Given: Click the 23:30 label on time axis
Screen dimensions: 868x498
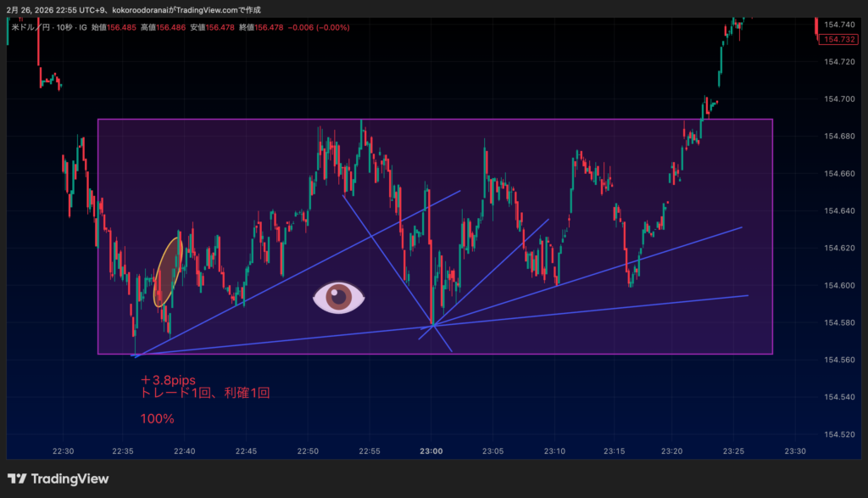Looking at the screenshot, I should pos(795,450).
